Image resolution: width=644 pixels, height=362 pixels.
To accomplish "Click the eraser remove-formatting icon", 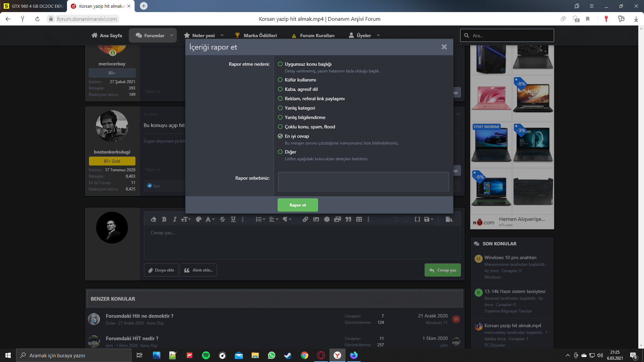I will 154,219.
